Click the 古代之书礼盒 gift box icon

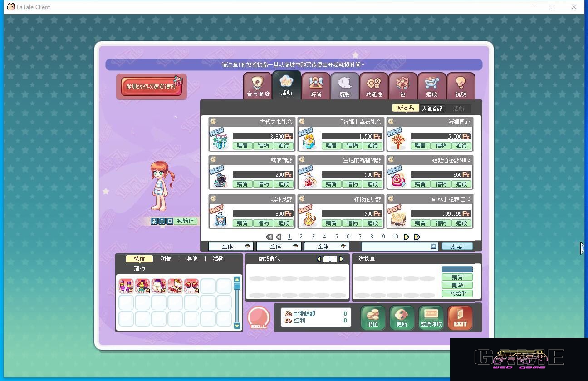coord(220,141)
